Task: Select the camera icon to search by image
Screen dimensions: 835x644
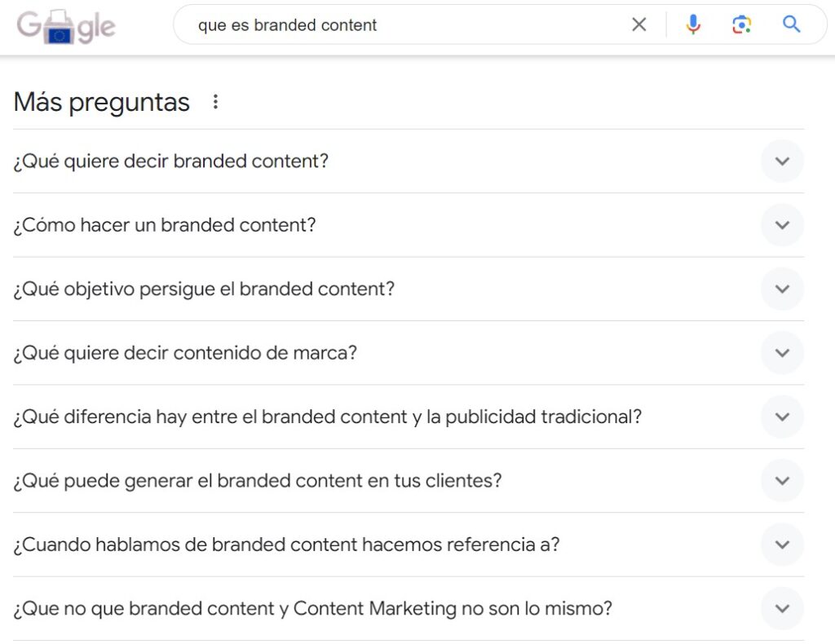Action: point(741,24)
